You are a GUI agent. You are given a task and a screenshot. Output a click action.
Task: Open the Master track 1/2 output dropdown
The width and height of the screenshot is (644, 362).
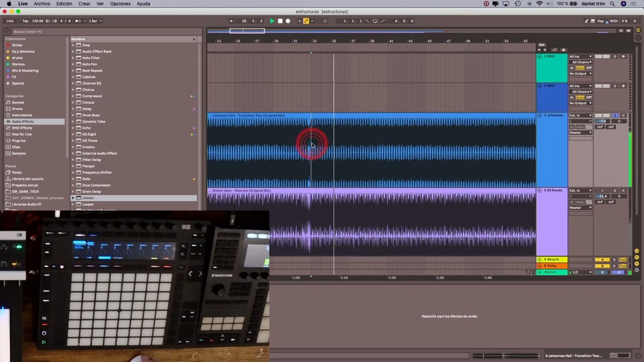[580, 273]
